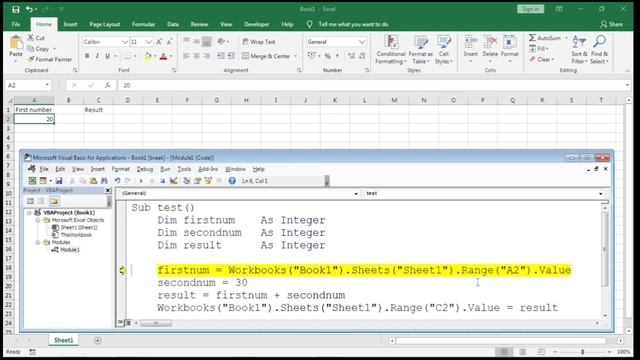The width and height of the screenshot is (640, 360).
Task: Open the Calibri font name dropdown
Action: [x=124, y=42]
